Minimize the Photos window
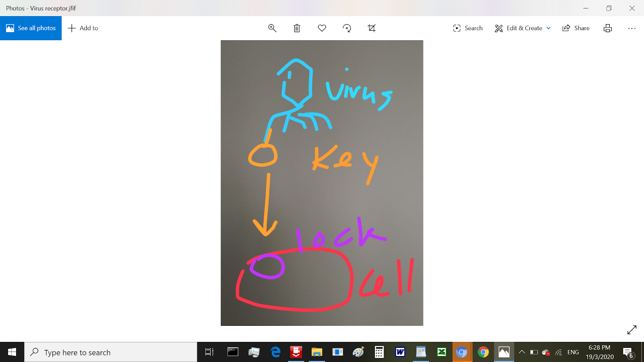The height and width of the screenshot is (362, 644). (x=586, y=8)
